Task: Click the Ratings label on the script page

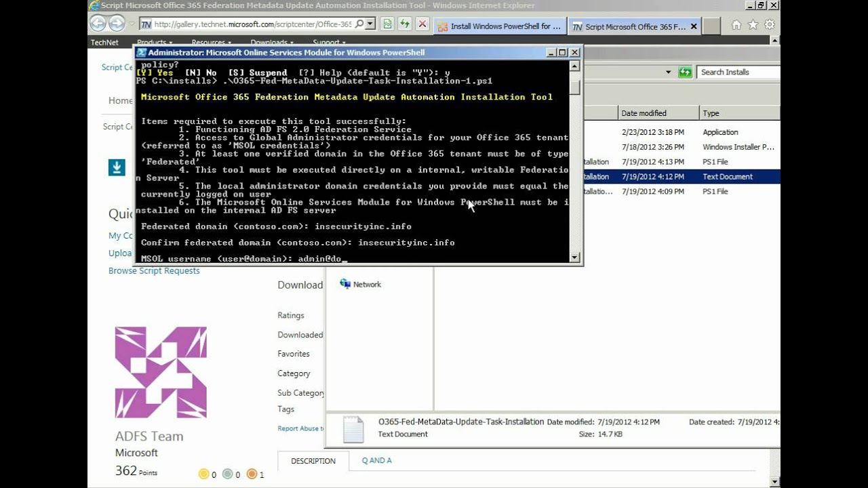Action: pos(290,315)
